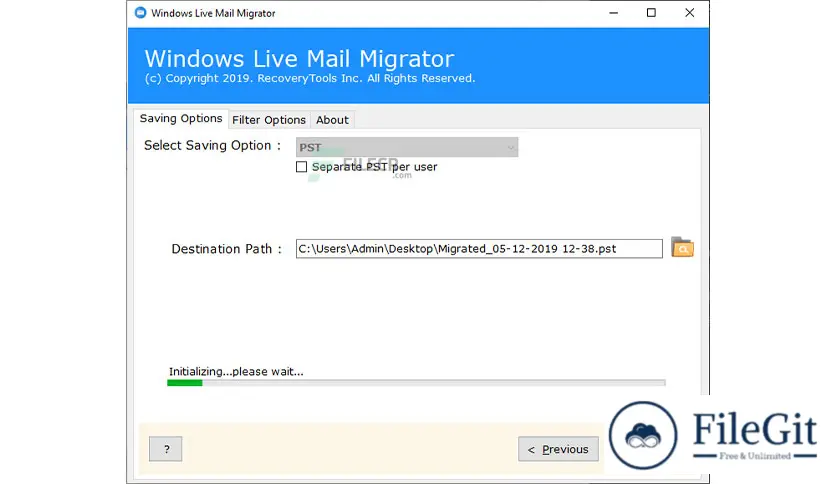Switch to the Saving Options tab
836x484 pixels.
[181, 118]
